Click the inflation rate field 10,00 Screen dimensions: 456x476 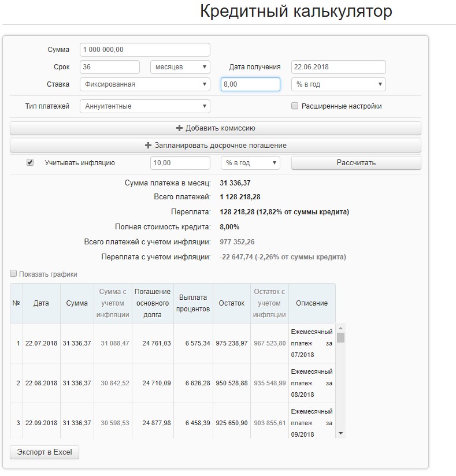[180, 163]
